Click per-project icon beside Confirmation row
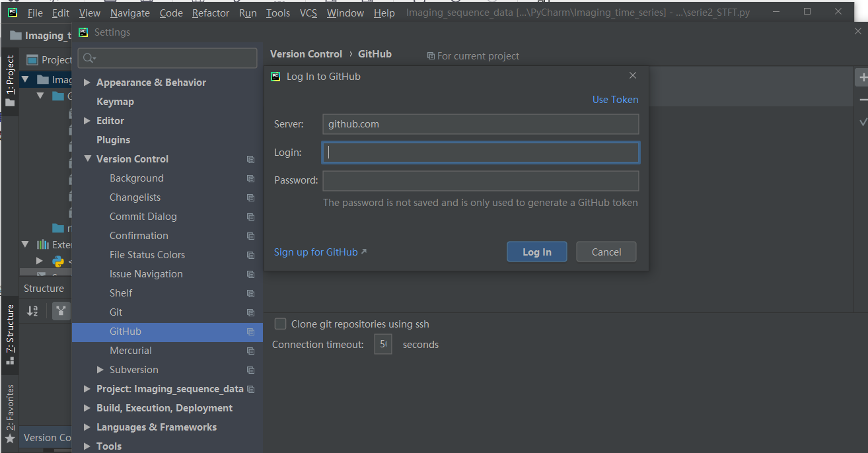This screenshot has height=453, width=868. pyautogui.click(x=250, y=236)
